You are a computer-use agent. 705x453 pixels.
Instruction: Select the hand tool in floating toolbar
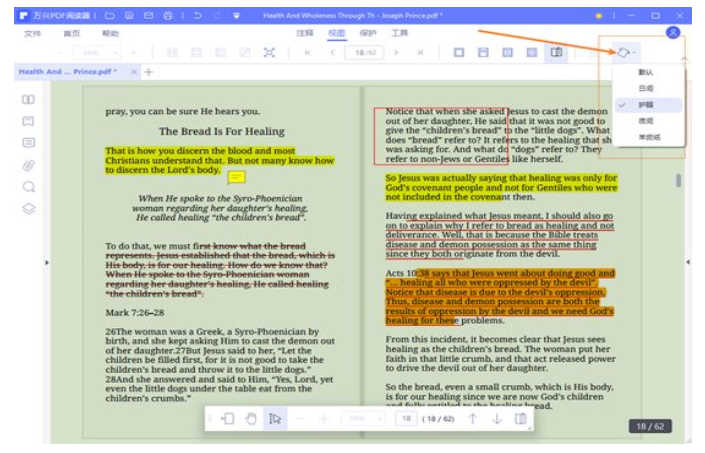pyautogui.click(x=251, y=419)
